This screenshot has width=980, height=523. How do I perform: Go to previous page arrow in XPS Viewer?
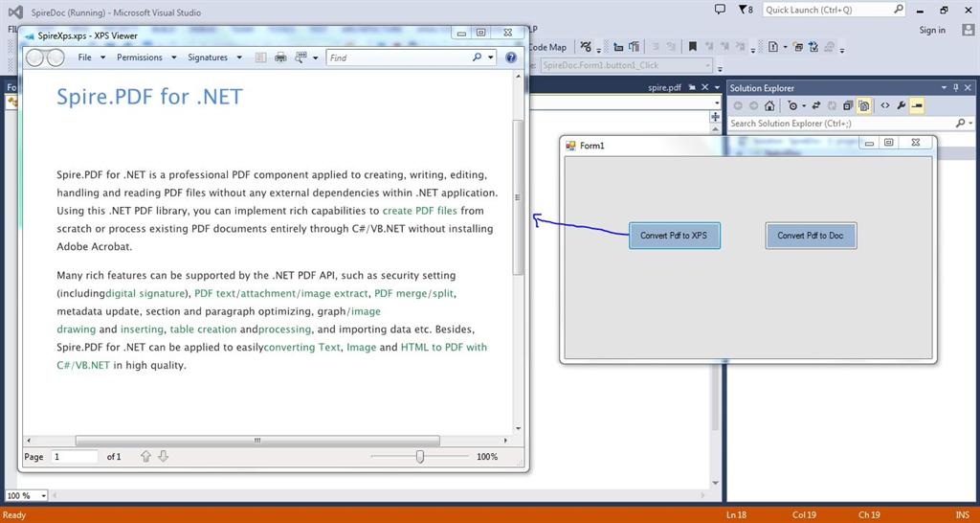pyautogui.click(x=145, y=457)
